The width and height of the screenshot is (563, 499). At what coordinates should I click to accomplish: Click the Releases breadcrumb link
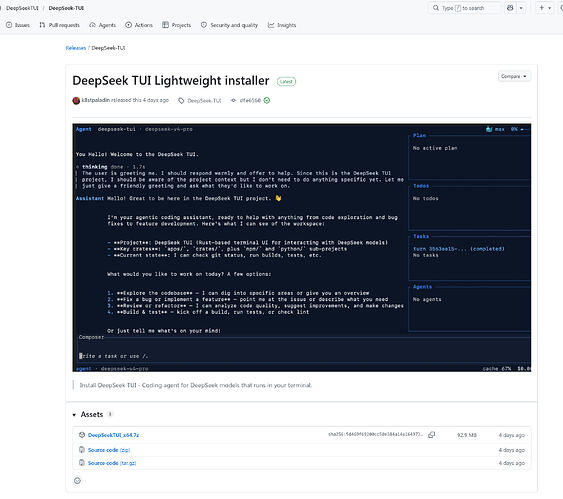[x=76, y=48]
